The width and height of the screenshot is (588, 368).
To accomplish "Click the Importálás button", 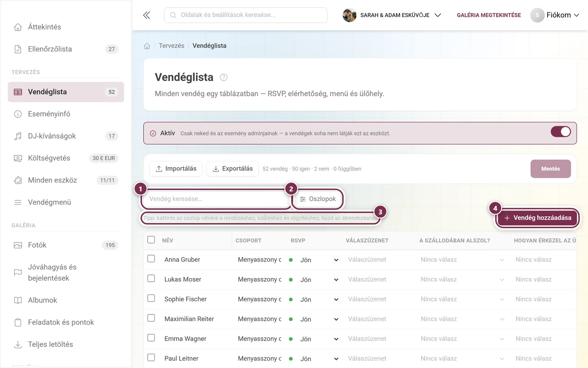I will click(176, 169).
